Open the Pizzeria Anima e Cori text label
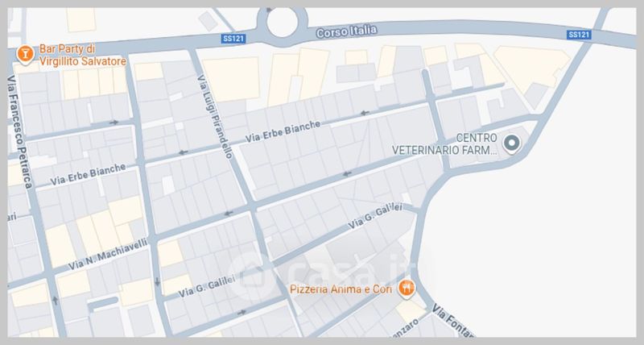This screenshot has width=644, height=345. [x=341, y=289]
